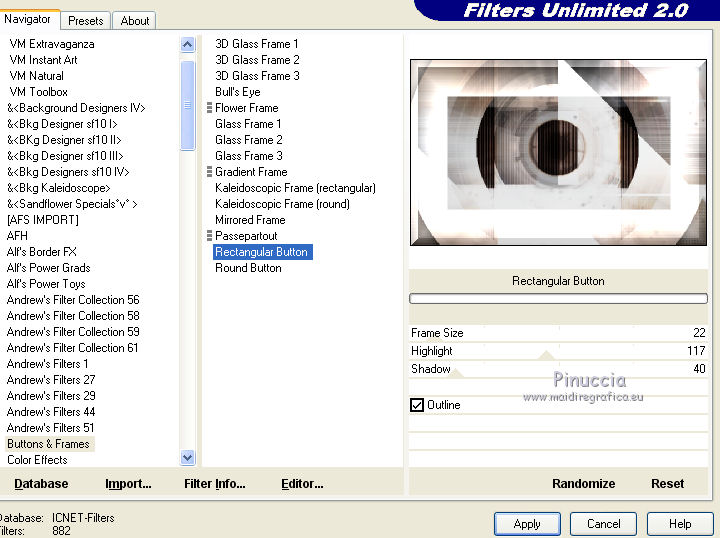Toggle the Outline checkbox
720x538 pixels.
pyautogui.click(x=417, y=405)
